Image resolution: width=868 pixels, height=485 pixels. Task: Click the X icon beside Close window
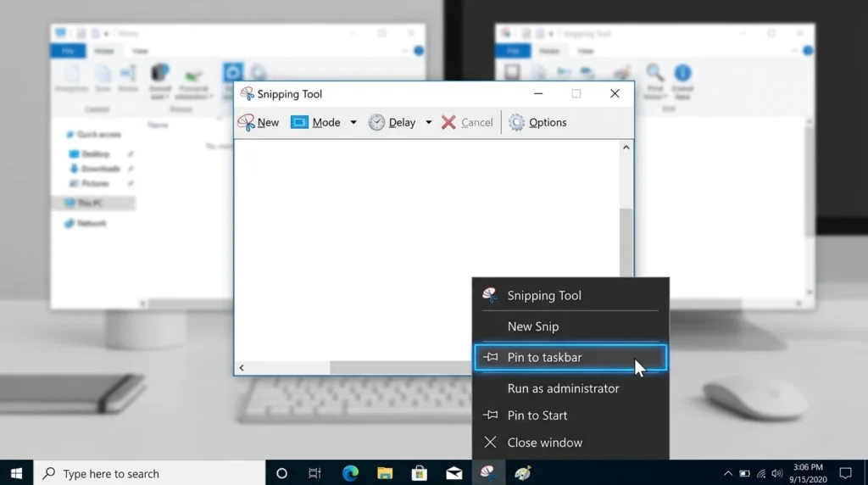[490, 442]
